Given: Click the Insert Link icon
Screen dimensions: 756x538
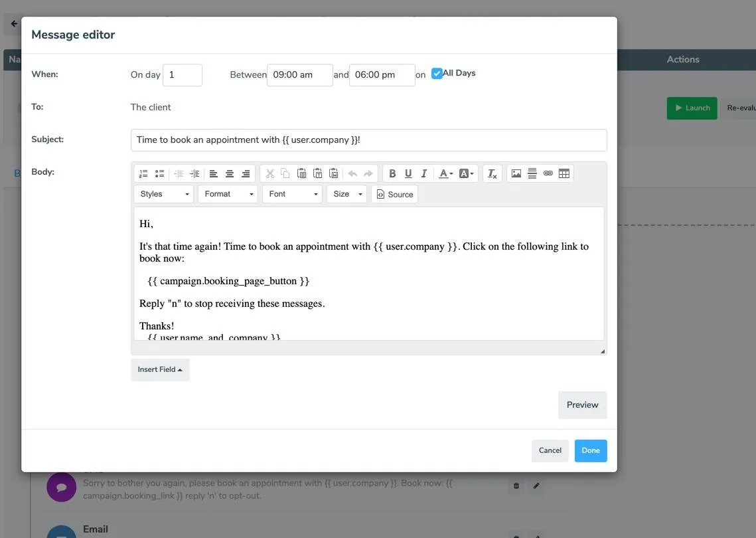Looking at the screenshot, I should 548,173.
